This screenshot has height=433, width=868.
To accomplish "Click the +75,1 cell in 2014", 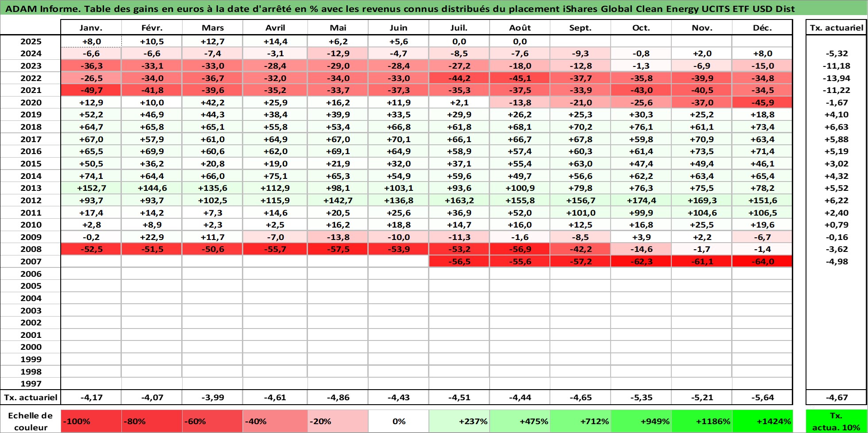I will [275, 176].
